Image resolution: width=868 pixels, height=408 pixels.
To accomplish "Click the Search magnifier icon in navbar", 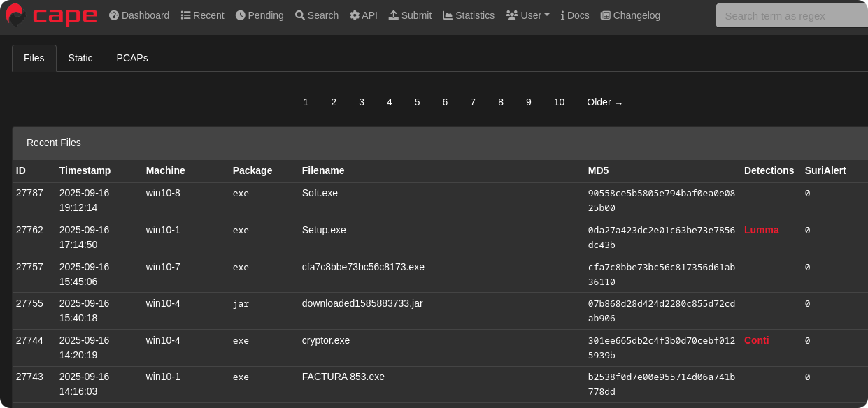I will (x=300, y=15).
